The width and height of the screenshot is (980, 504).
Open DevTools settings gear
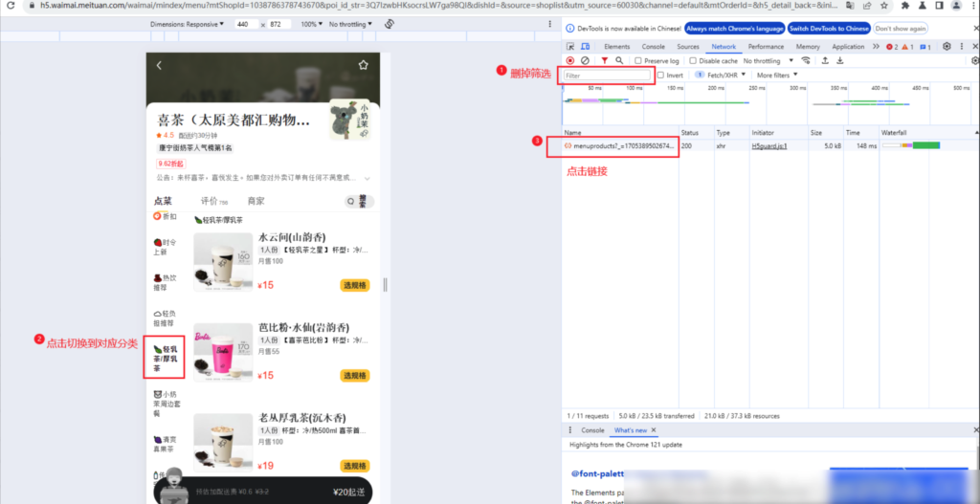(x=947, y=46)
